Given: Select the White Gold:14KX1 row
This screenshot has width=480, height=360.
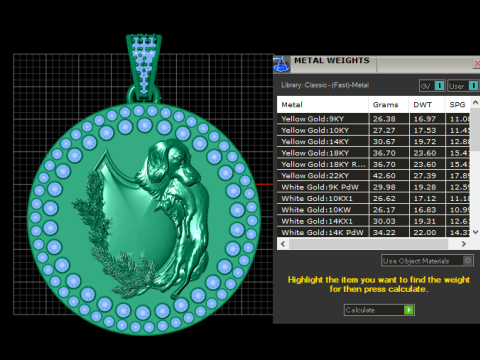Looking at the screenshot, I should click(373, 221).
